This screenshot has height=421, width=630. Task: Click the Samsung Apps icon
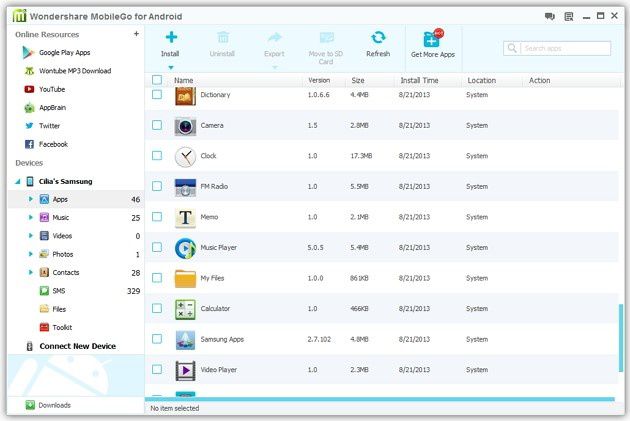185,340
